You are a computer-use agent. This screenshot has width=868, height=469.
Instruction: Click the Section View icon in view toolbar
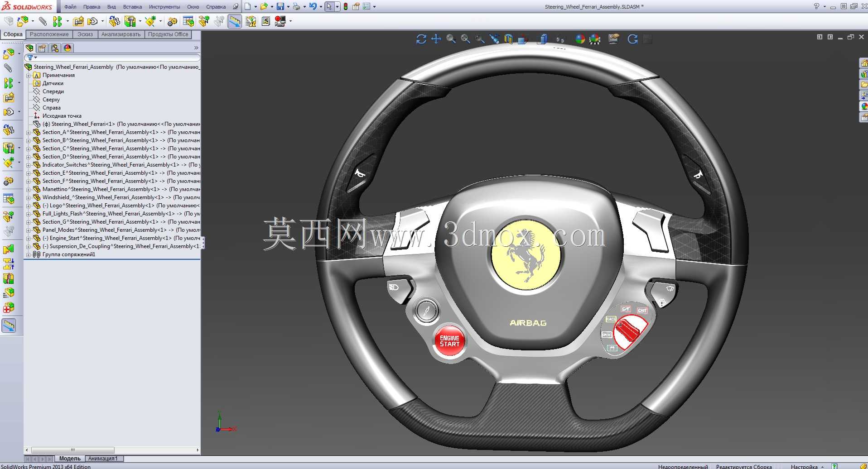(x=508, y=39)
